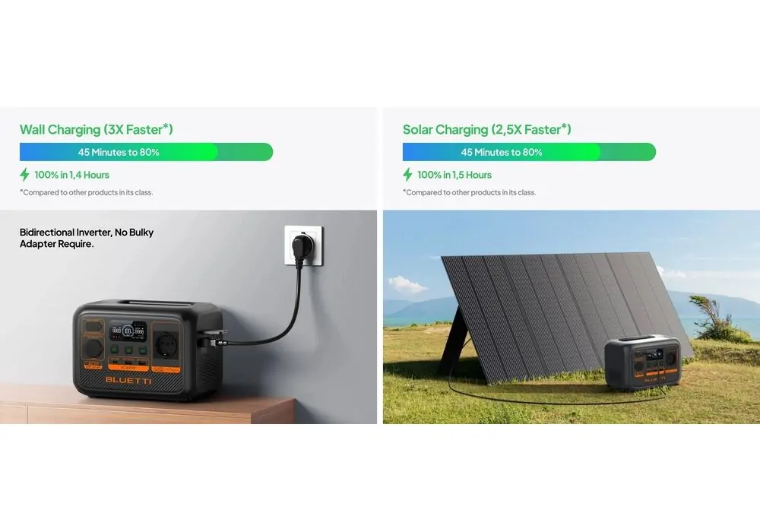The height and width of the screenshot is (532, 760).
Task: Click the 100% in 1,5 Hours text
Action: [x=454, y=175]
